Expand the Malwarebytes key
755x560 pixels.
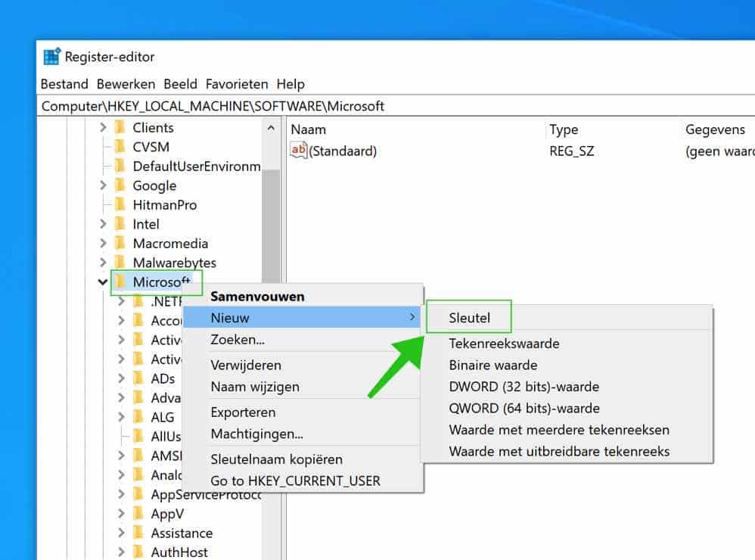103,263
